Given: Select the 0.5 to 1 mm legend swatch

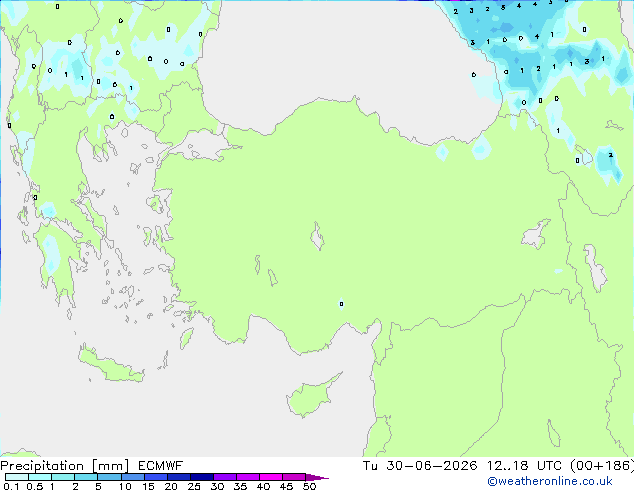Looking at the screenshot, I should coord(40,477).
